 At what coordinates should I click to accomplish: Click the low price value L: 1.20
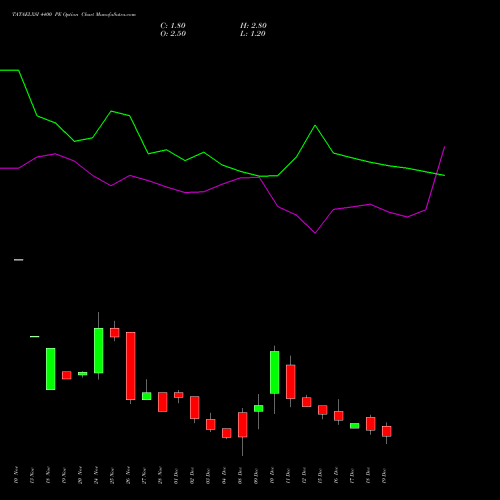coord(253,34)
